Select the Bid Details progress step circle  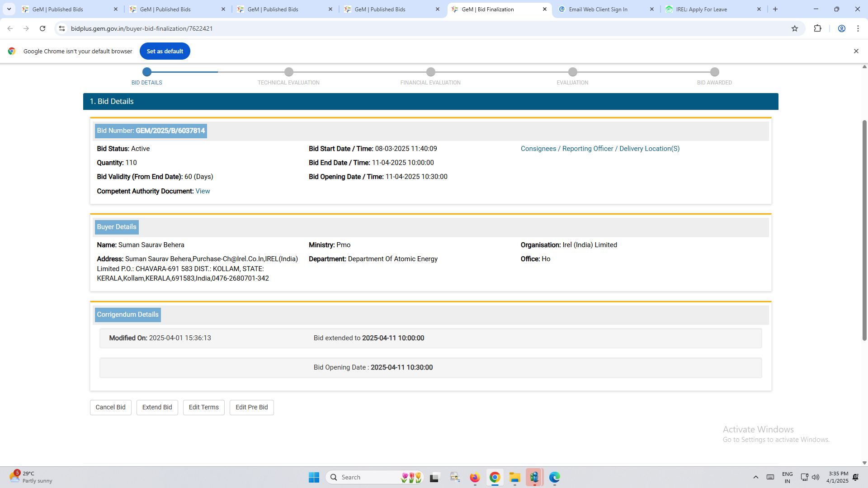[x=147, y=72]
